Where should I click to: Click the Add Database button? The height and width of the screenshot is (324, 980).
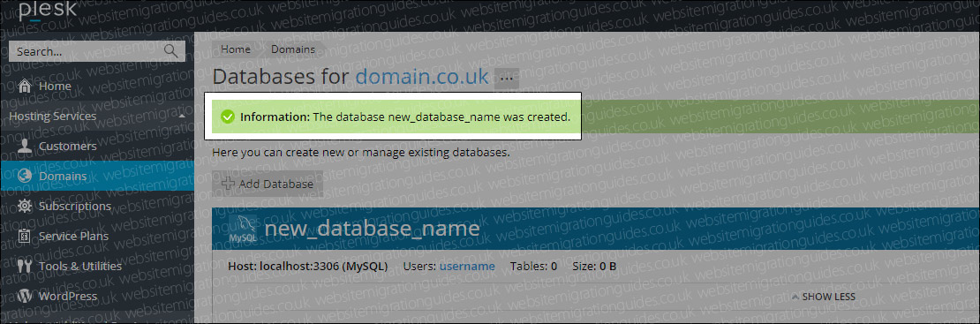coord(268,184)
